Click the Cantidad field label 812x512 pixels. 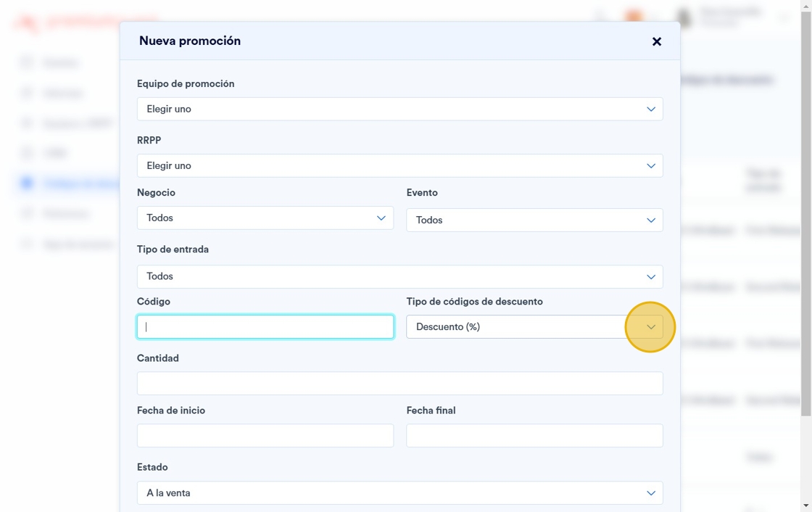pos(157,358)
